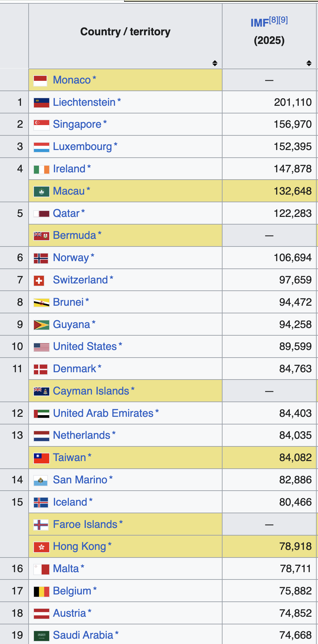Follow the Denmark link
318x644 pixels.
[75, 369]
